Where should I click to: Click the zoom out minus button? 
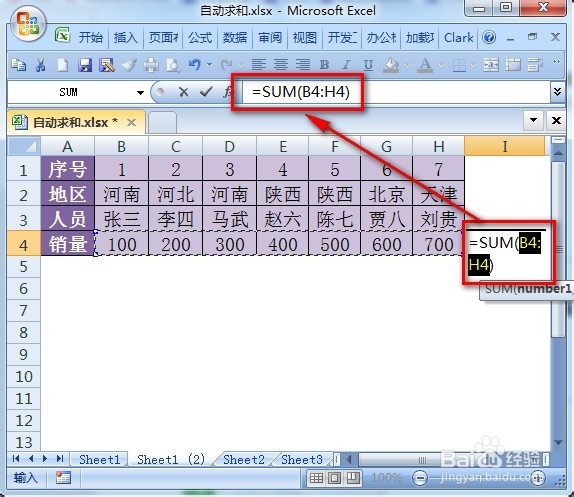421,478
